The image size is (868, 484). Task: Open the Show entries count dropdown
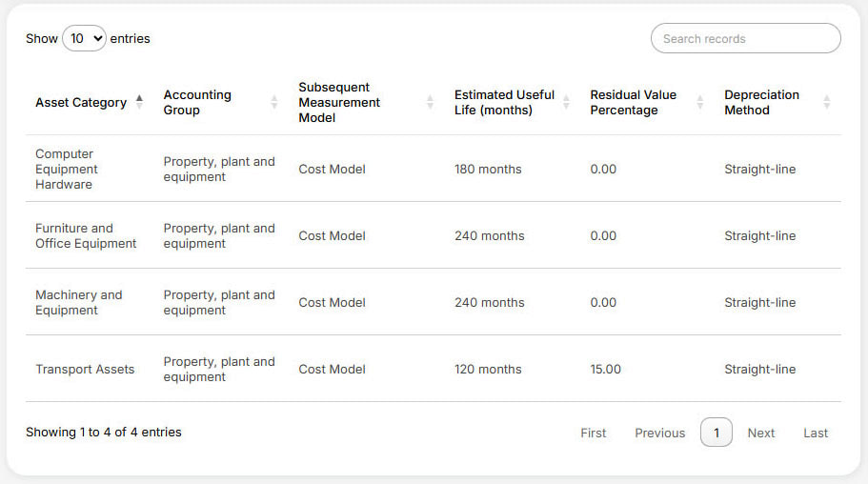(84, 39)
